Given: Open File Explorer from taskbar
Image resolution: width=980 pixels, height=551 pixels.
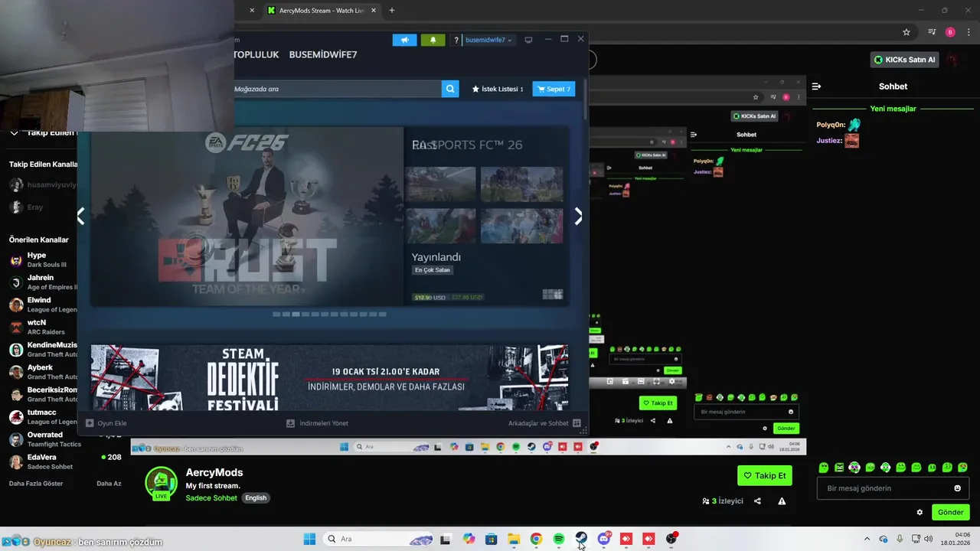Looking at the screenshot, I should point(514,539).
